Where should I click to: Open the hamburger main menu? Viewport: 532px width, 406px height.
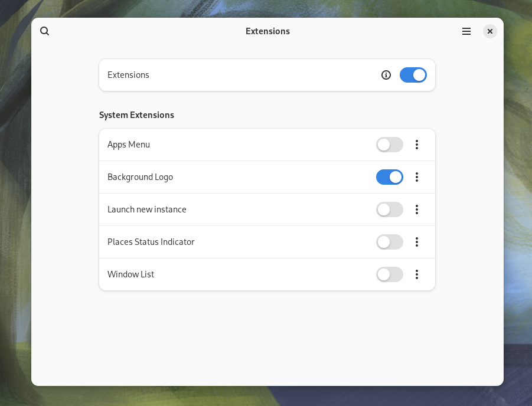tap(466, 31)
